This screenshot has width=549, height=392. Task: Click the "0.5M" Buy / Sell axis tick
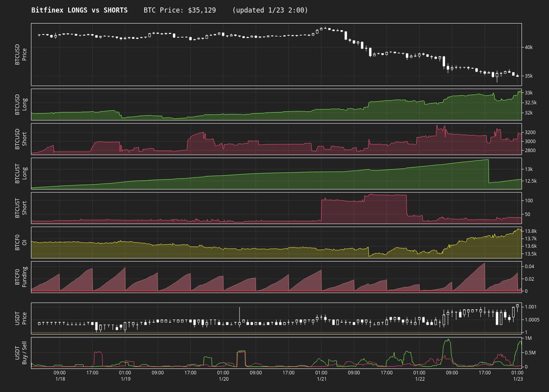530,352
